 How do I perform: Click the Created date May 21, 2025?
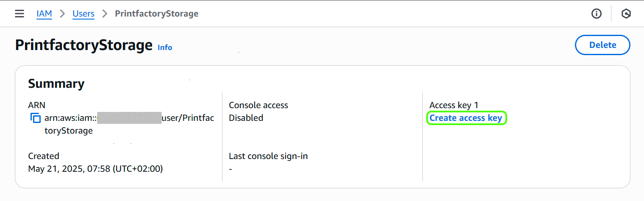point(95,169)
